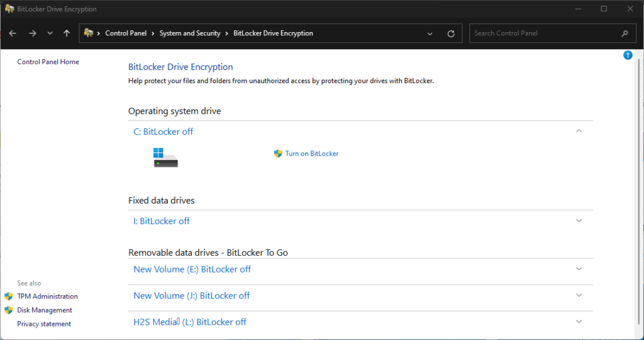Click the search magnifier icon

[x=625, y=33]
